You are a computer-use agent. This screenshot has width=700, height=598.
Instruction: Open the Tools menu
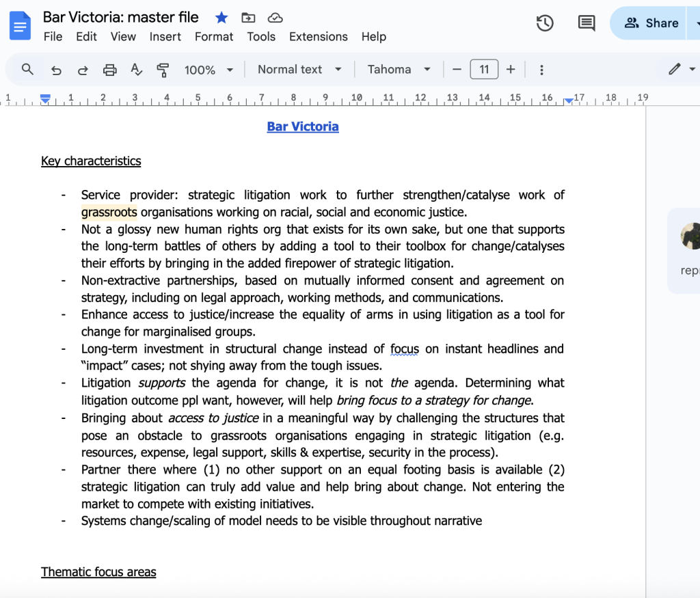pyautogui.click(x=261, y=37)
